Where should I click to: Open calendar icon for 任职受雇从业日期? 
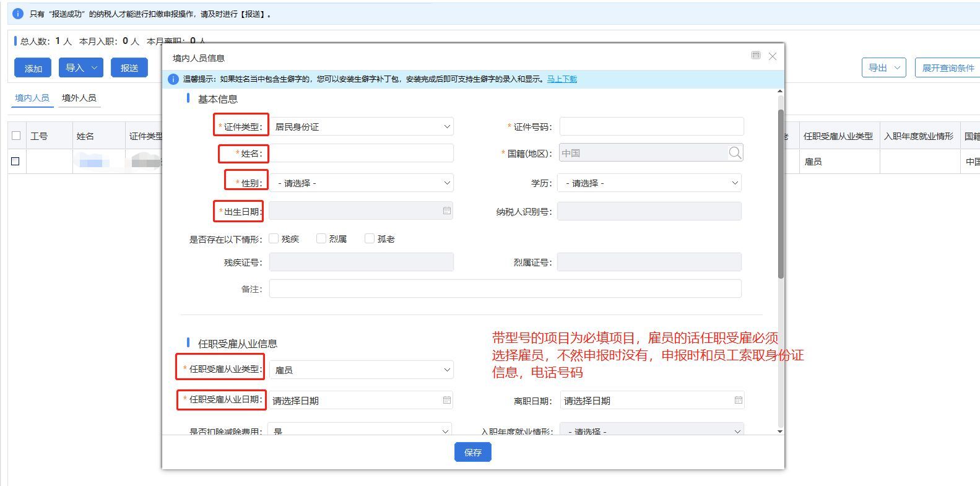click(446, 401)
